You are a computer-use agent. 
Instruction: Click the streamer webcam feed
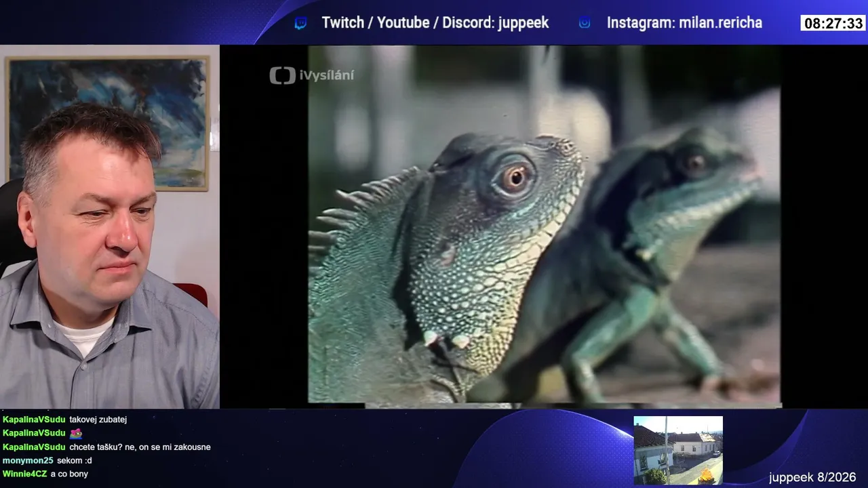coord(110,226)
